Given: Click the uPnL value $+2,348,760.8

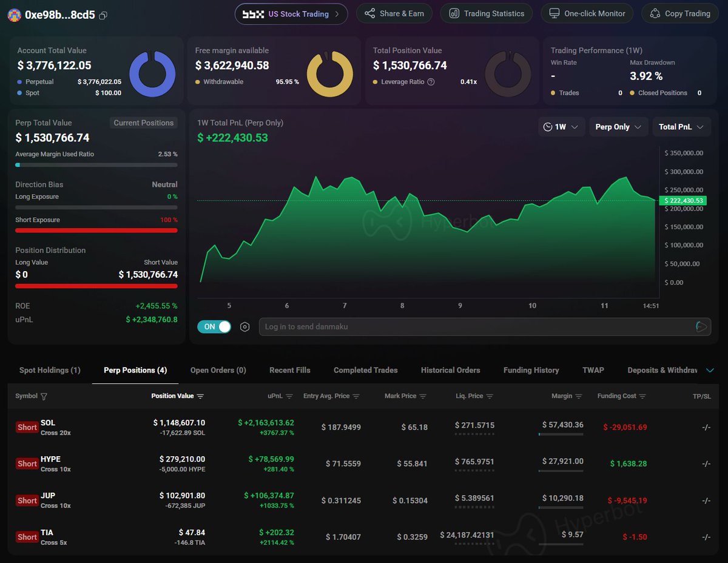Looking at the screenshot, I should [x=152, y=319].
